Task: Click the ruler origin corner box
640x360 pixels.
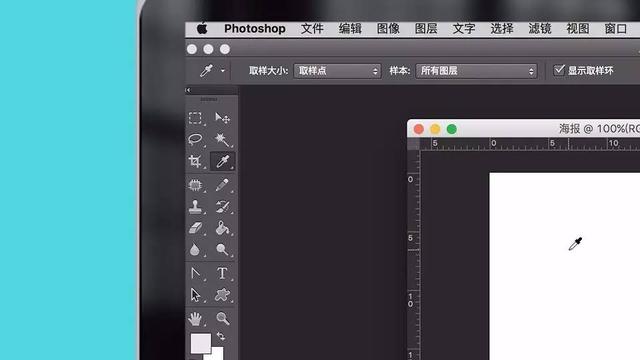Action: [x=413, y=144]
